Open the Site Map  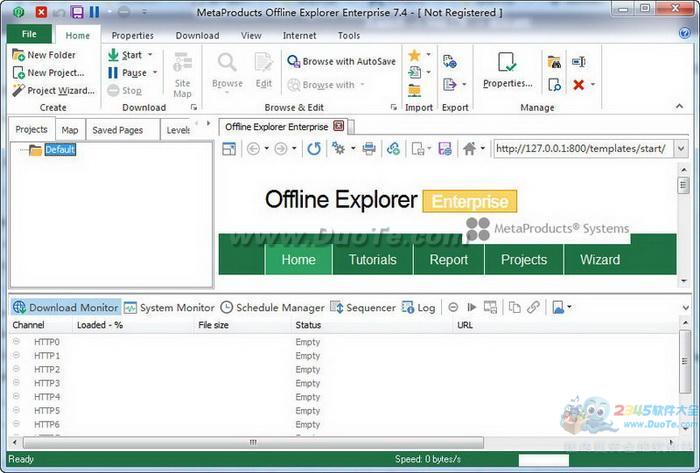pyautogui.click(x=183, y=75)
